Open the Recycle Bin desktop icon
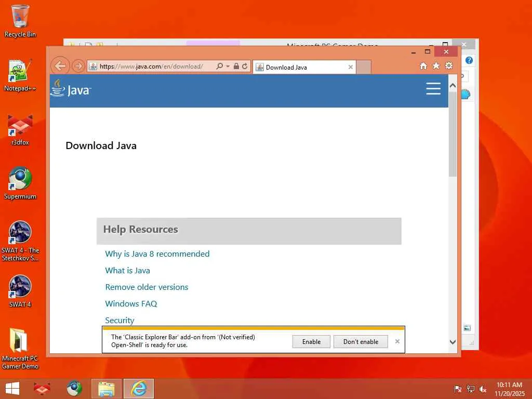 coord(20,21)
